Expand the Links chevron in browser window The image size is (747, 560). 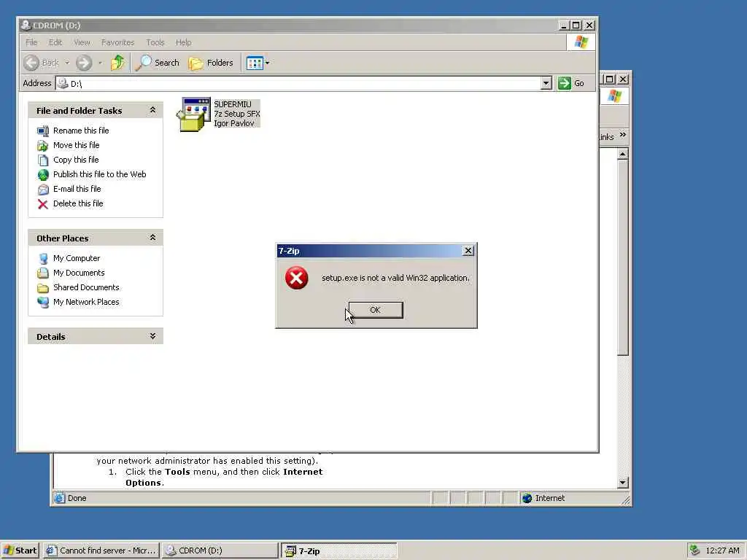click(623, 135)
